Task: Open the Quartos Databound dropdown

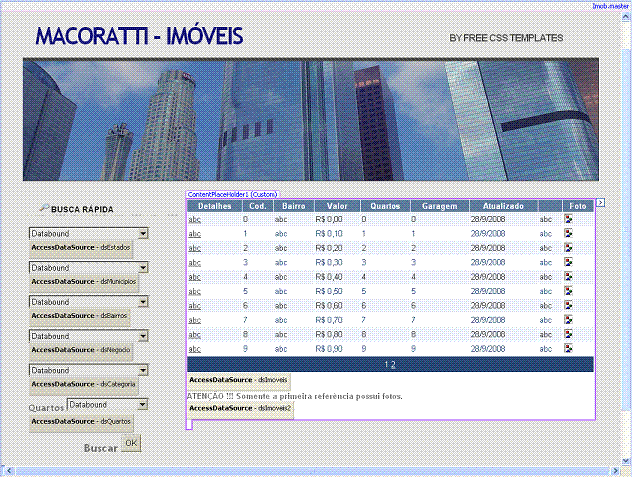Action: (x=143, y=404)
